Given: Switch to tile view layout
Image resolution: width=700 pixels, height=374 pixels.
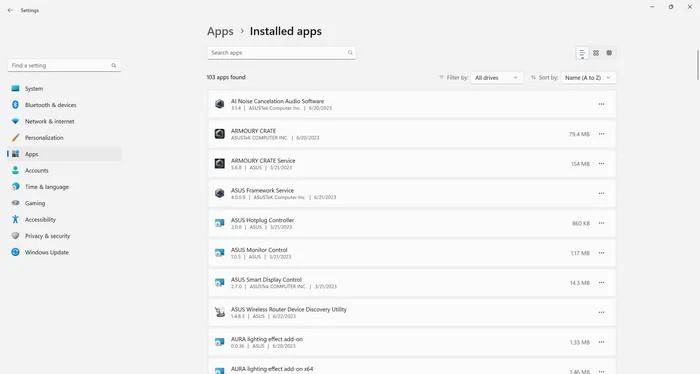Looking at the screenshot, I should [609, 53].
